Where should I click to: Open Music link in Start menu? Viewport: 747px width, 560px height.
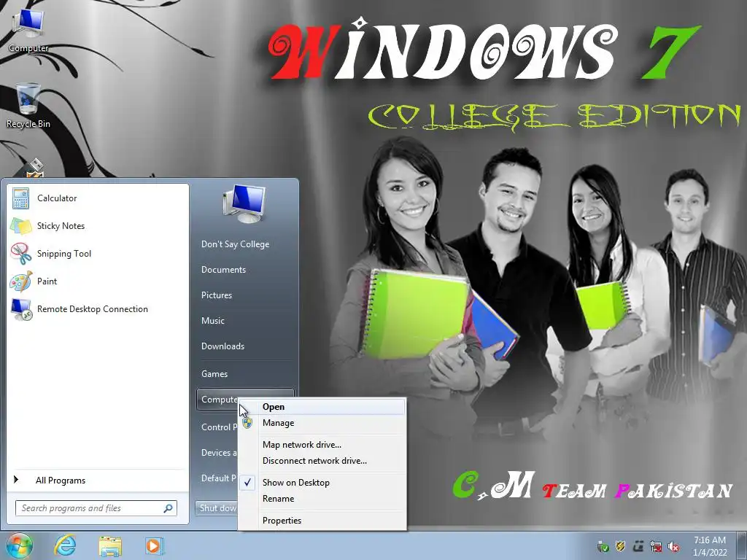(213, 321)
